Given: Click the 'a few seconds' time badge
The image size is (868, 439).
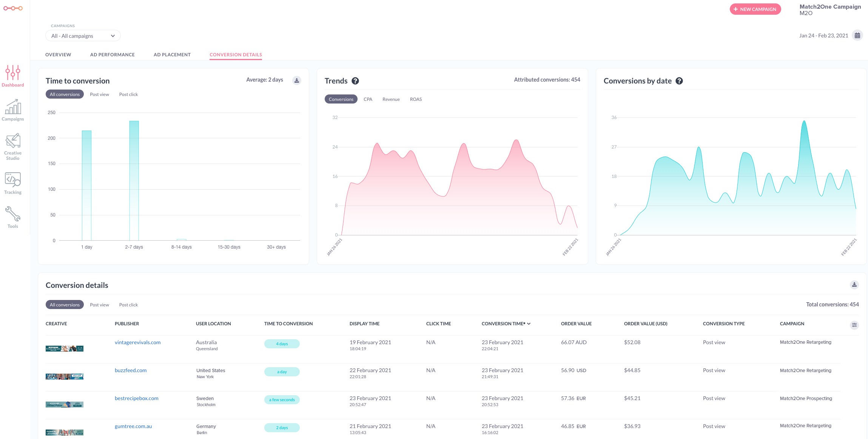Looking at the screenshot, I should (282, 400).
